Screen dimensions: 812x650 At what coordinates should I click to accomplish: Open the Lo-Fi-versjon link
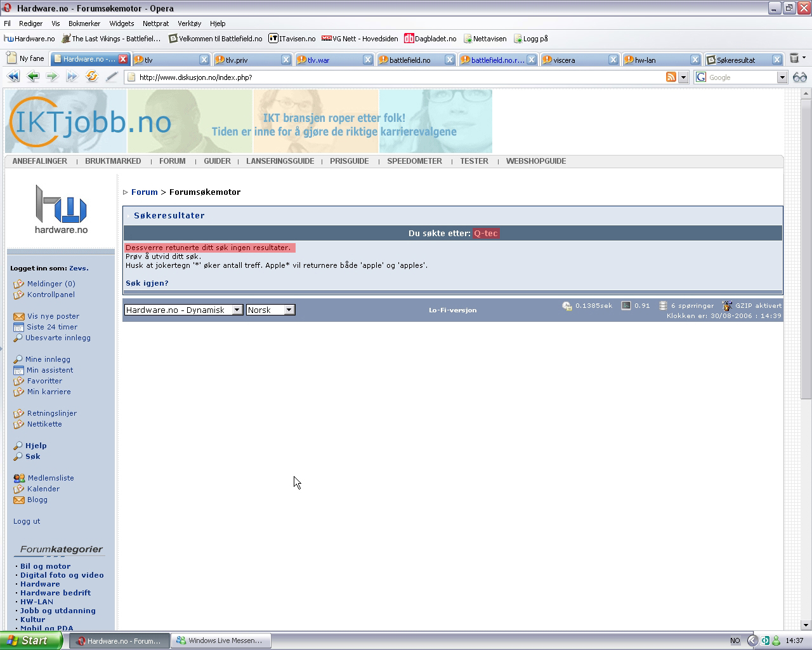point(452,310)
